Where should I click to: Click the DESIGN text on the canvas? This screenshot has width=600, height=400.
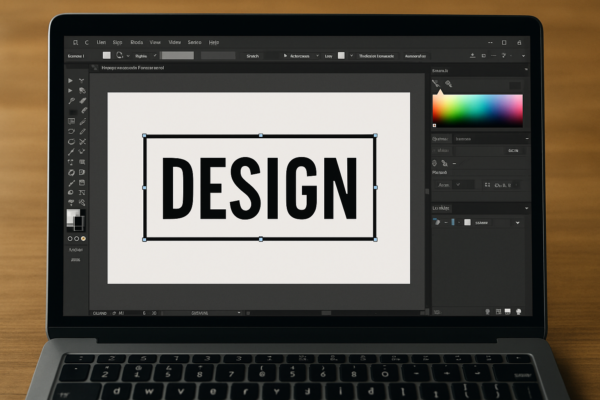(259, 188)
